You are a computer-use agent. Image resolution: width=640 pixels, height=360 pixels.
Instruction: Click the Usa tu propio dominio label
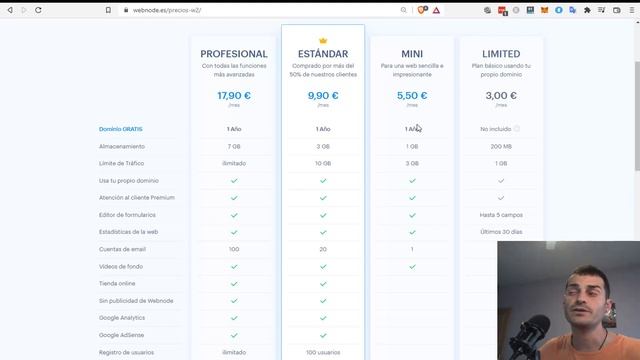pos(129,180)
